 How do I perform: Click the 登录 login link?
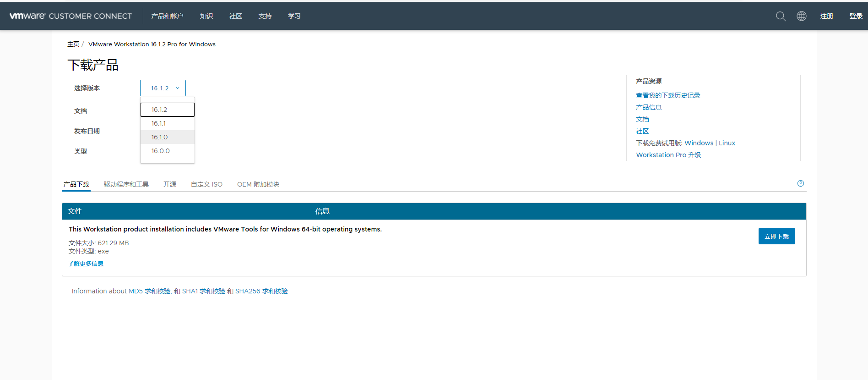[x=856, y=16]
